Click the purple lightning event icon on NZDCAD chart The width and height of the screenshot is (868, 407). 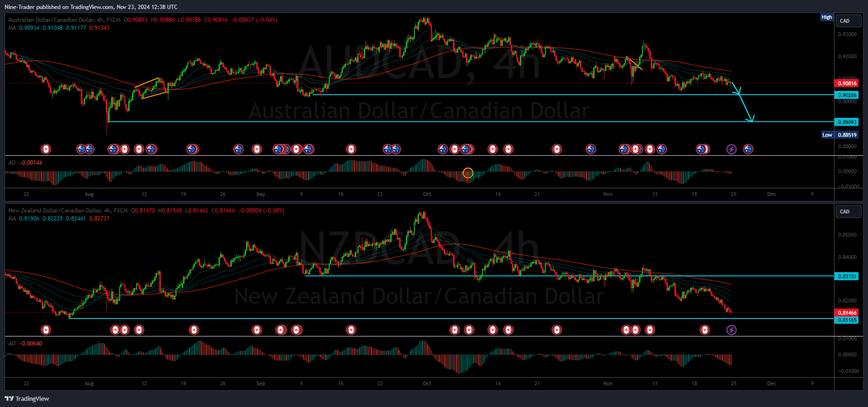[731, 330]
